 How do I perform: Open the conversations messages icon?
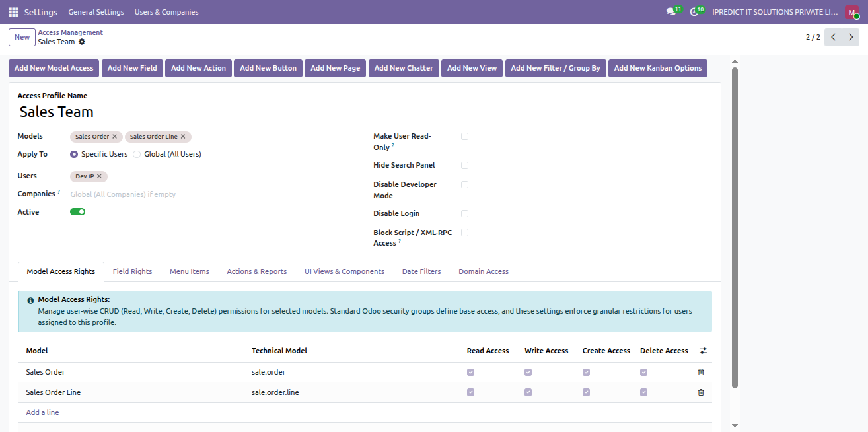coord(671,12)
